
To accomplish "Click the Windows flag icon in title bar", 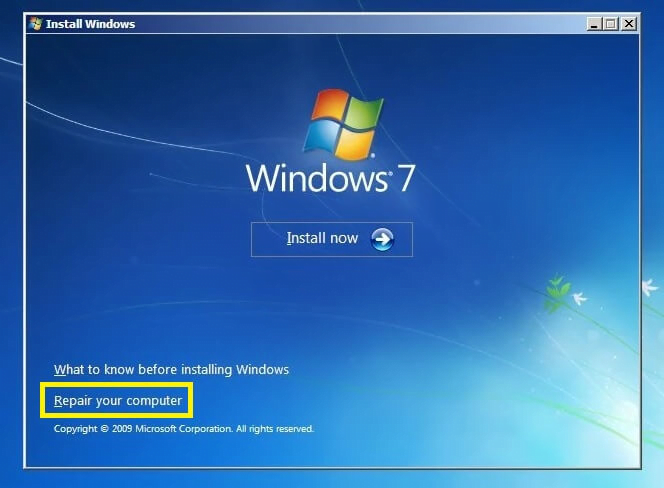I will [x=36, y=23].
